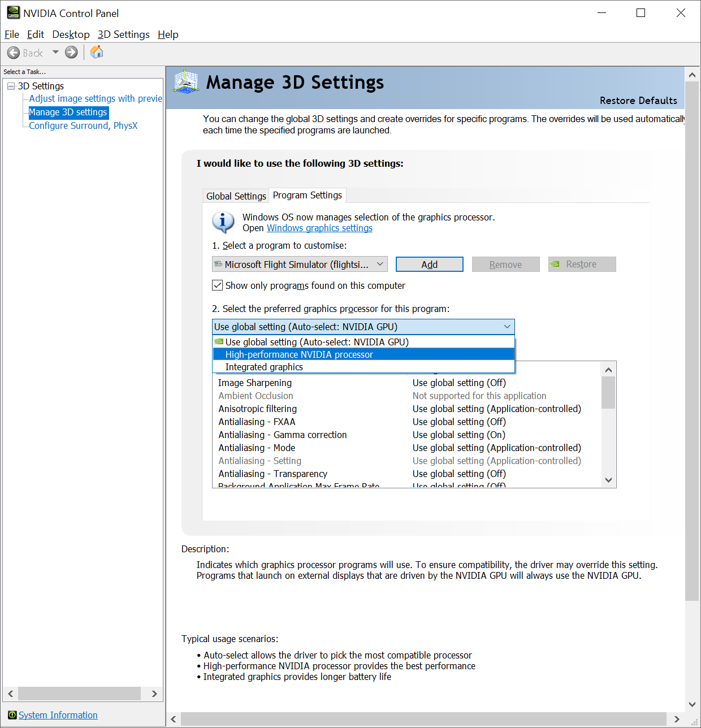Select Manage 3D settings in task tree
Image resolution: width=701 pixels, height=728 pixels.
(x=68, y=112)
